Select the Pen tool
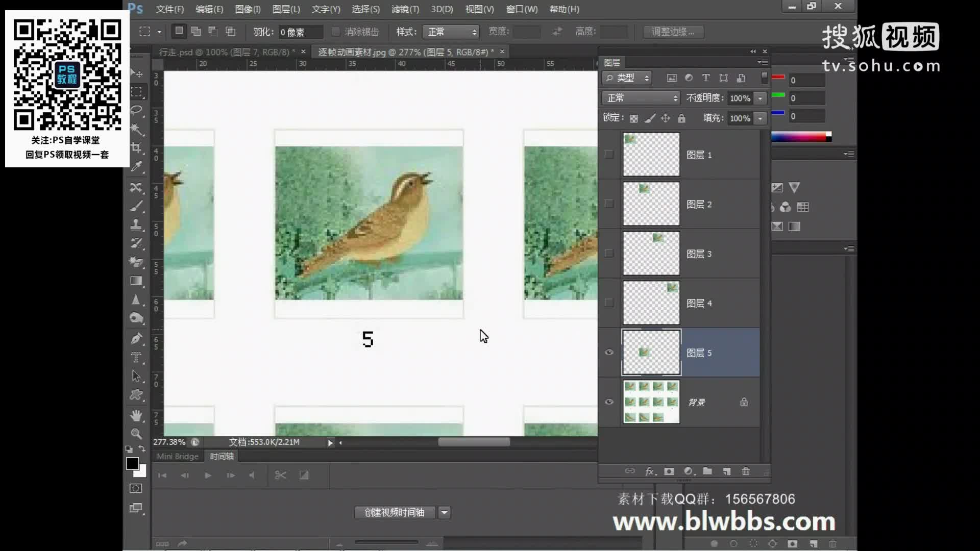 pyautogui.click(x=136, y=339)
